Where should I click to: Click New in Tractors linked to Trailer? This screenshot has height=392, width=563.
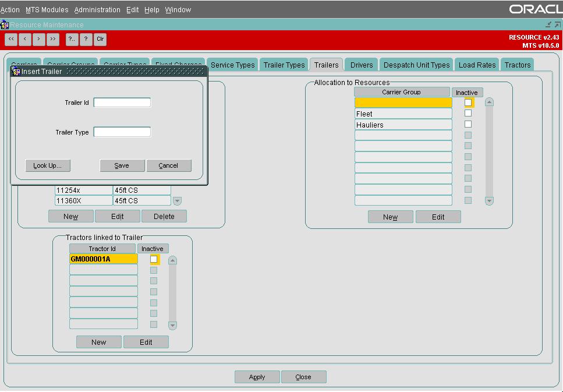99,342
